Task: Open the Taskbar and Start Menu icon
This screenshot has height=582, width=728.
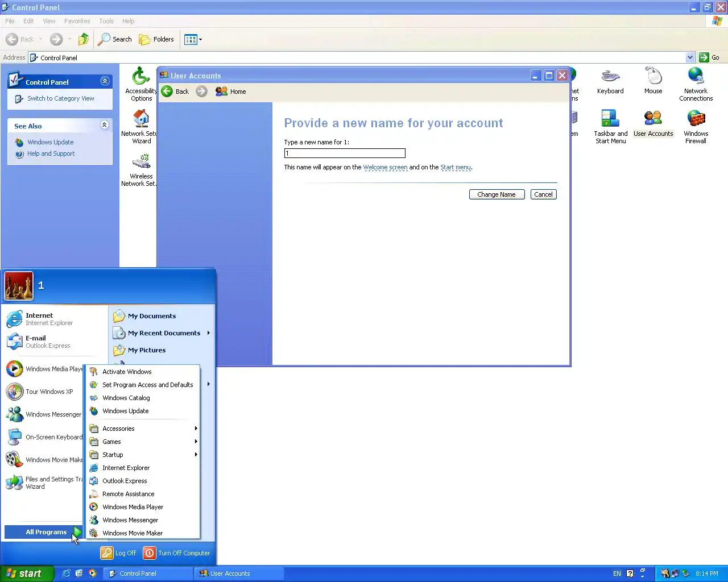Action: pos(610,126)
